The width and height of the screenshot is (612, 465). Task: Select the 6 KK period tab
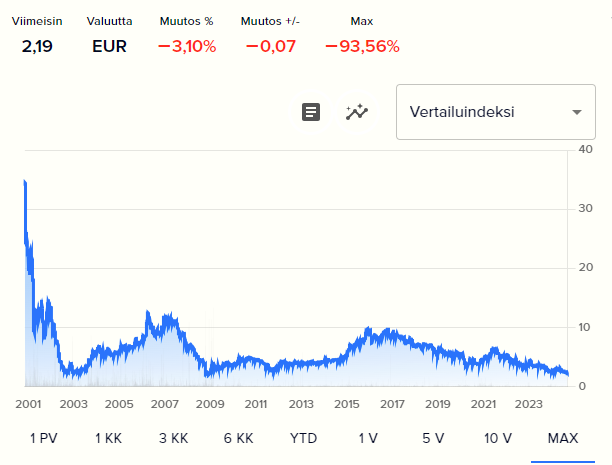[238, 438]
